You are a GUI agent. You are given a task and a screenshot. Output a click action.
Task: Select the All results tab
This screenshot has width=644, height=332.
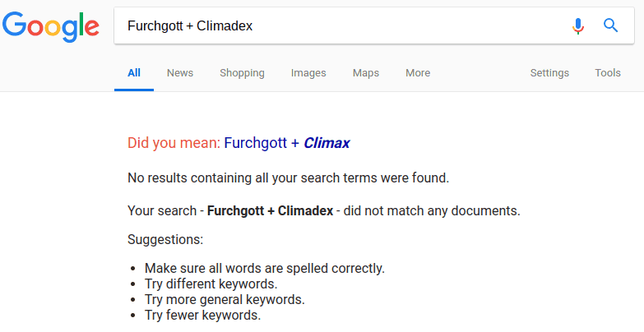pos(134,73)
